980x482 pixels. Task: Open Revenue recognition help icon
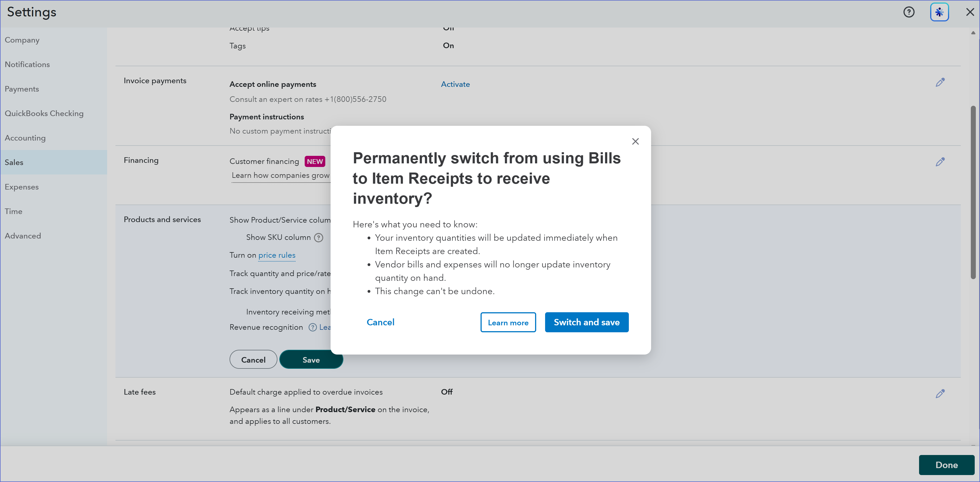click(312, 328)
